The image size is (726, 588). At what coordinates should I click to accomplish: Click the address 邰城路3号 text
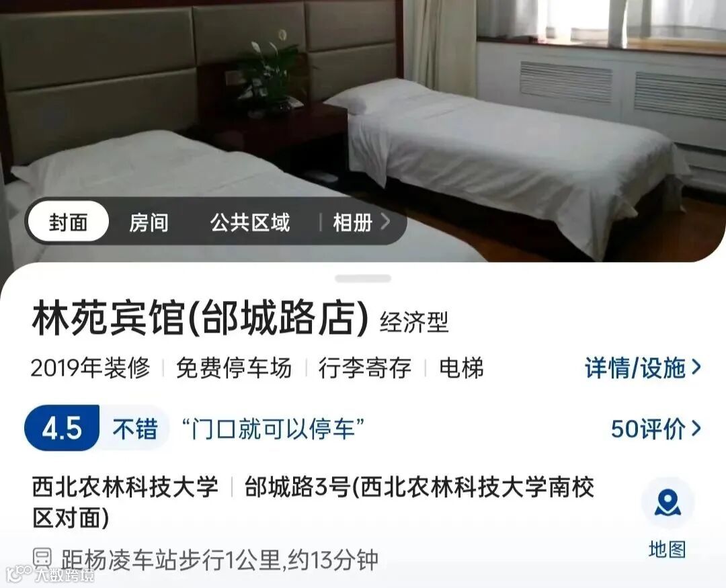tap(297, 487)
